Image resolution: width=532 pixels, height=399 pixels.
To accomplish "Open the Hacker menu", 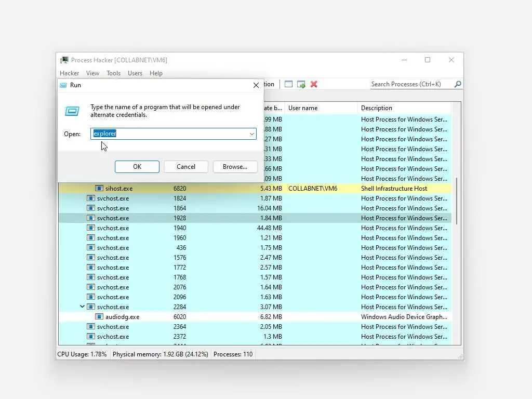I will [x=69, y=73].
